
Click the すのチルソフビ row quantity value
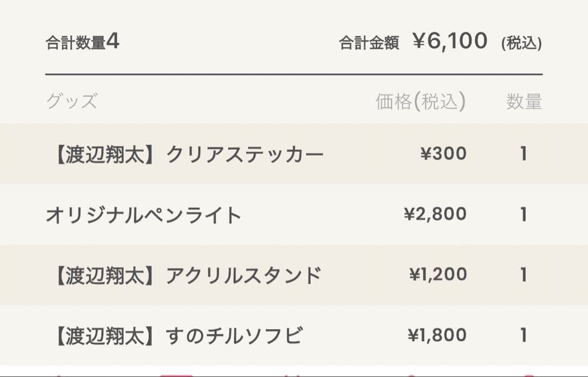click(x=523, y=335)
